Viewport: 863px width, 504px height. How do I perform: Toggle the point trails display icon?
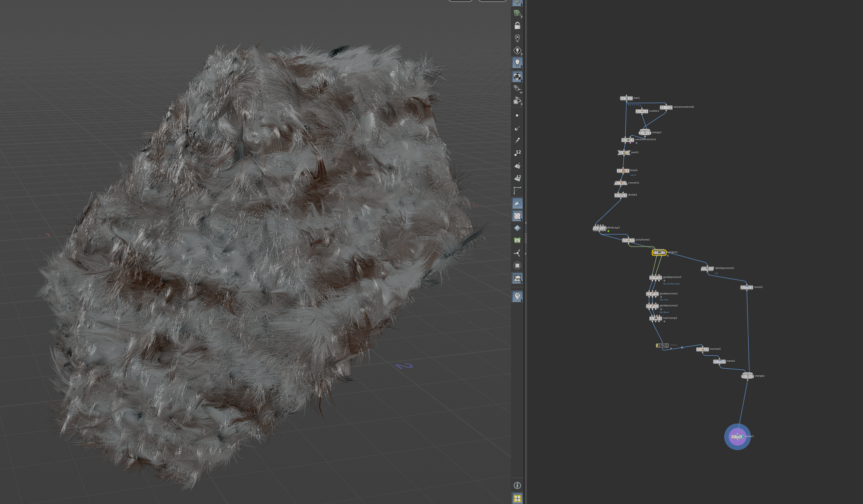517,141
